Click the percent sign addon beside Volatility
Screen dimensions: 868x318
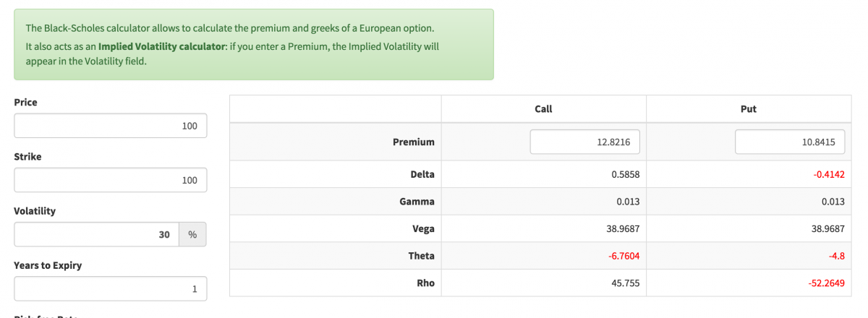point(192,234)
